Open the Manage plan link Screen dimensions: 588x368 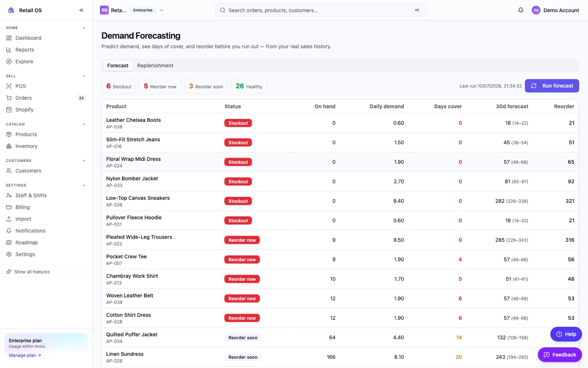pos(25,356)
